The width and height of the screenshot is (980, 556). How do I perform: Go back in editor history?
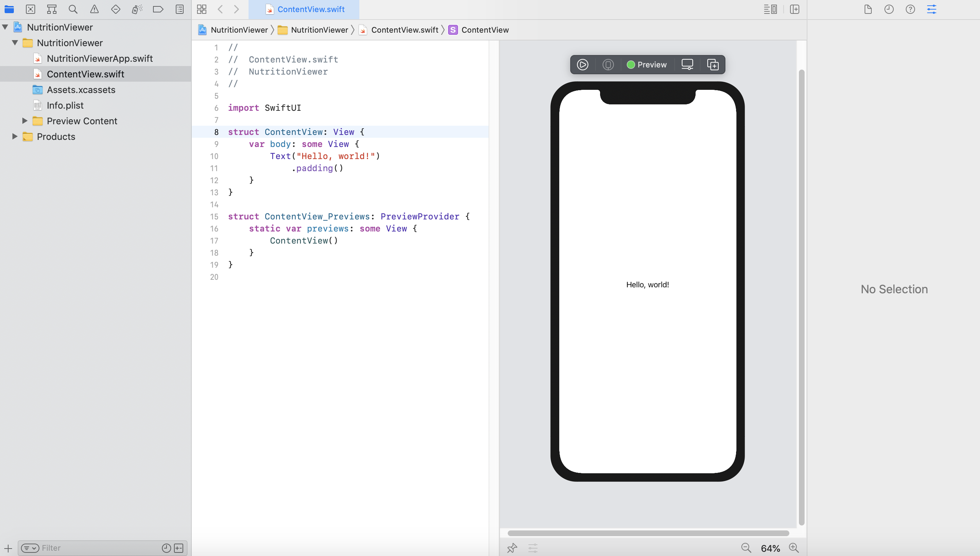220,9
